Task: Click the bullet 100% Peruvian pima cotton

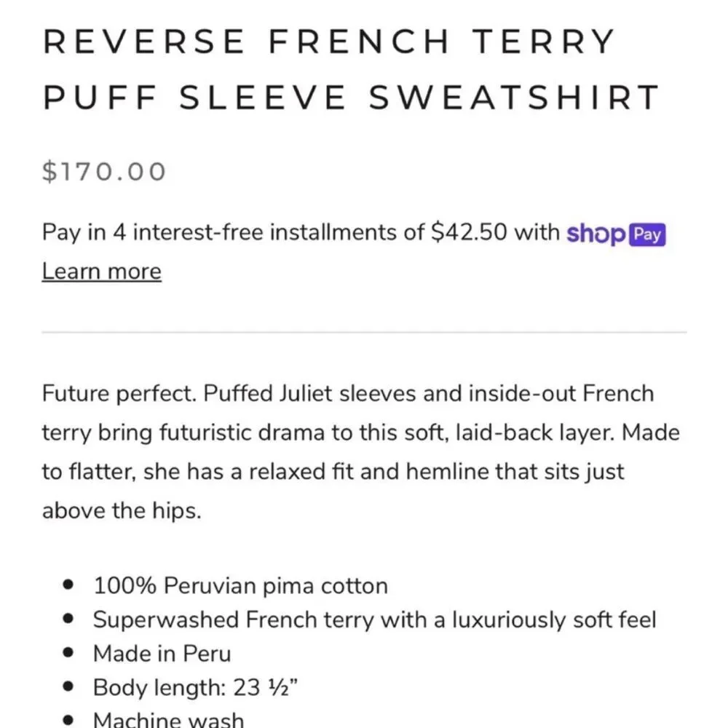Action: pos(240,585)
